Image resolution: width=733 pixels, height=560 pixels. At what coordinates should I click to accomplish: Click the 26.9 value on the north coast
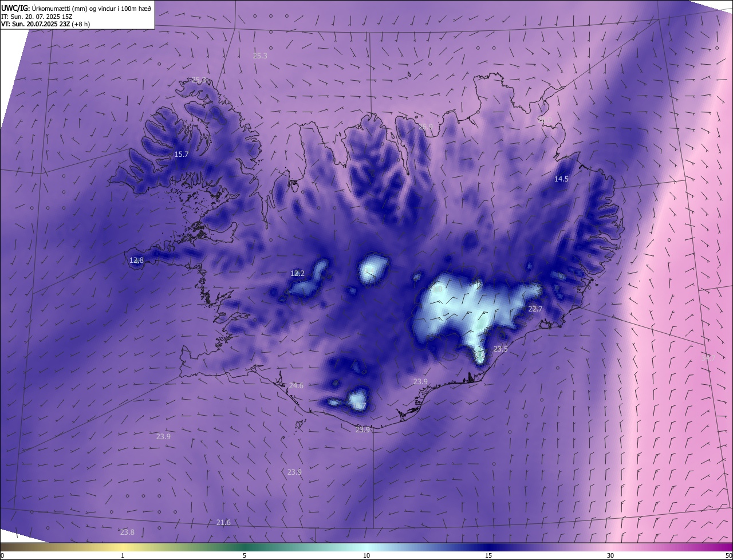pyautogui.click(x=426, y=127)
